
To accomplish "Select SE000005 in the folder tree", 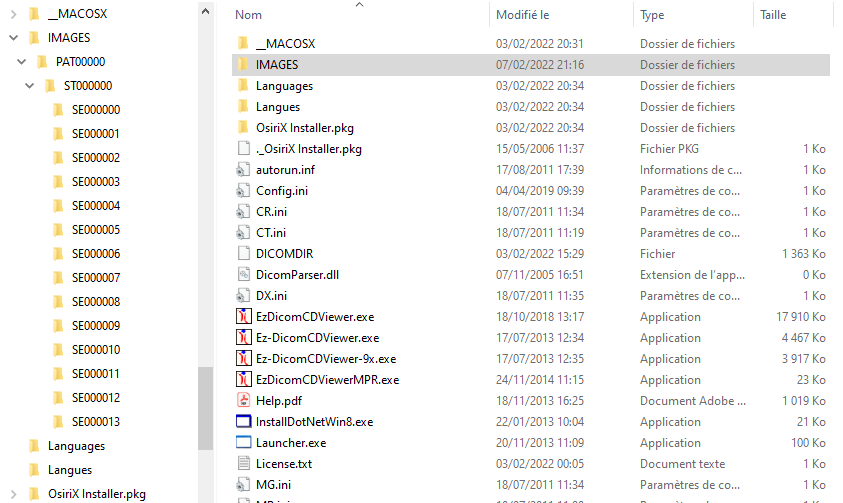I will coord(96,229).
